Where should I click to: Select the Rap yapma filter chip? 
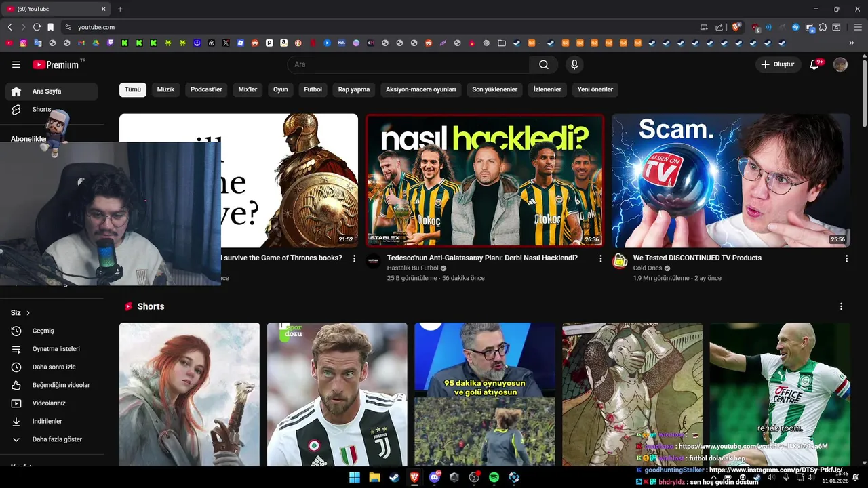(354, 89)
